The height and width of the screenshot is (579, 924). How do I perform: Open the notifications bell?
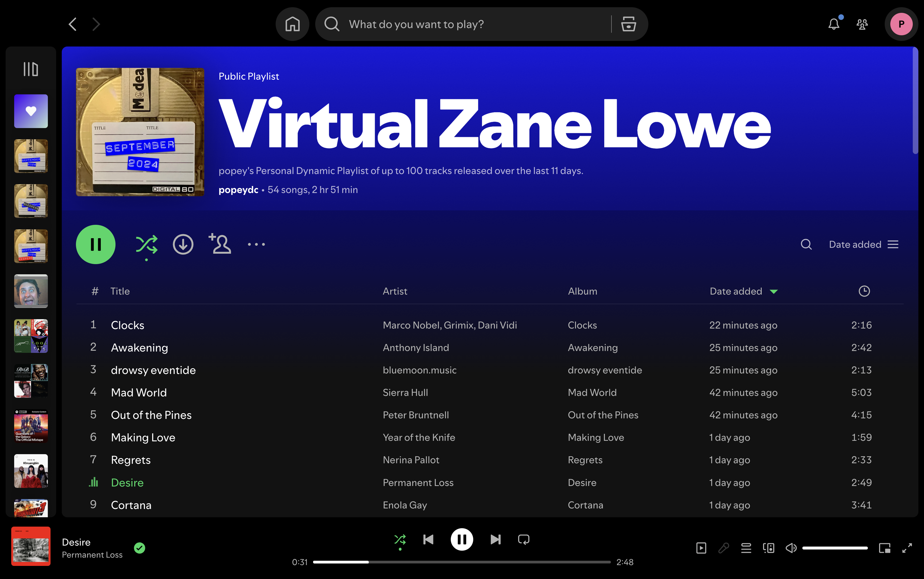coord(834,24)
